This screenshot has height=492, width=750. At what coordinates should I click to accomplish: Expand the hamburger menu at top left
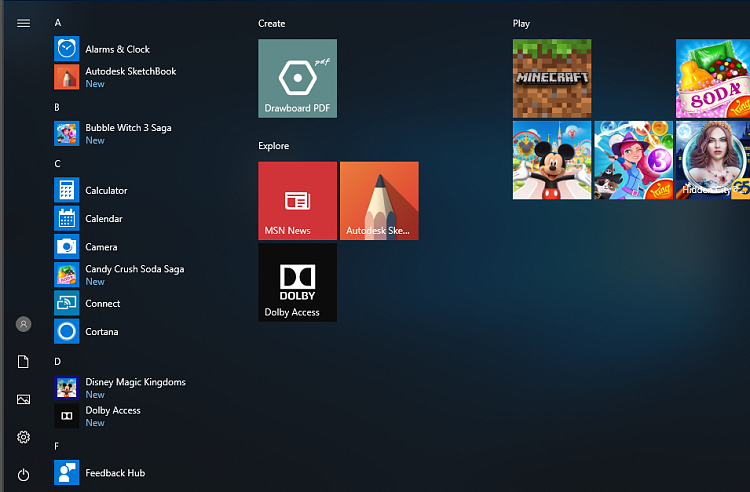click(23, 23)
